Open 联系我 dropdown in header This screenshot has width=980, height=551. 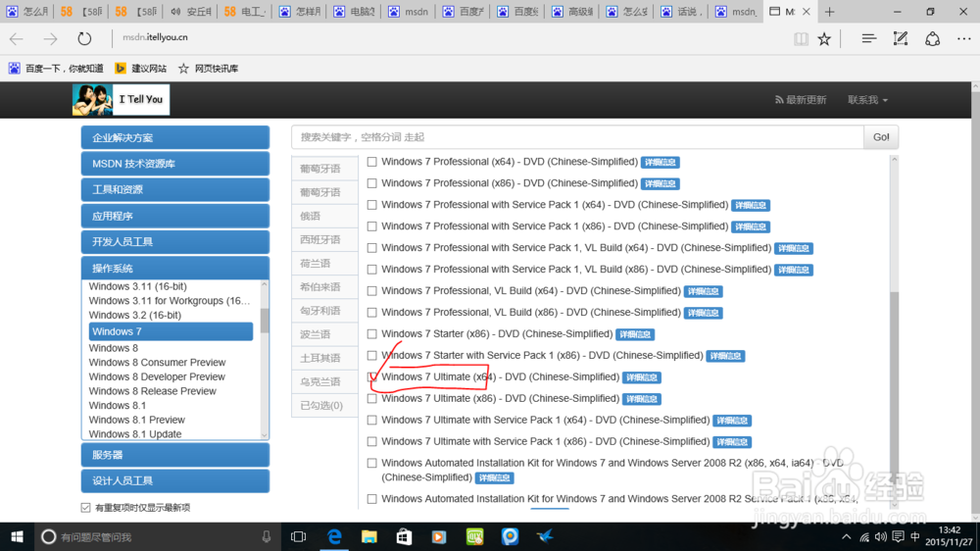click(867, 100)
